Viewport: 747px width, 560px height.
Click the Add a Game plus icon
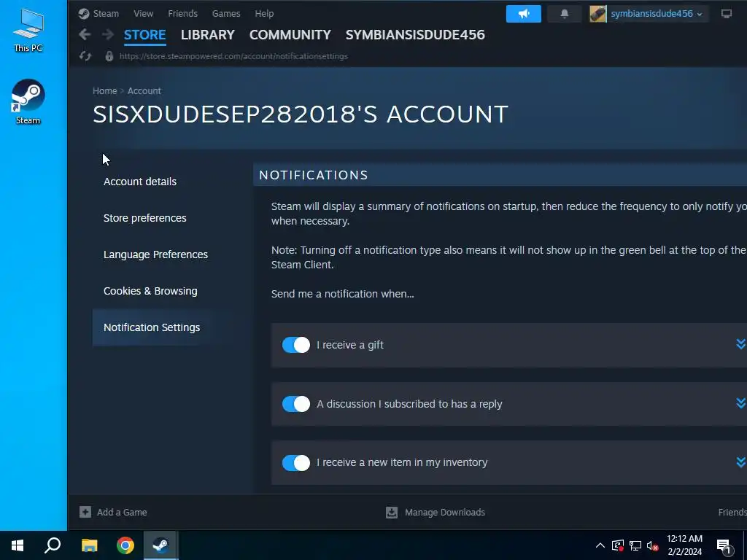85,512
